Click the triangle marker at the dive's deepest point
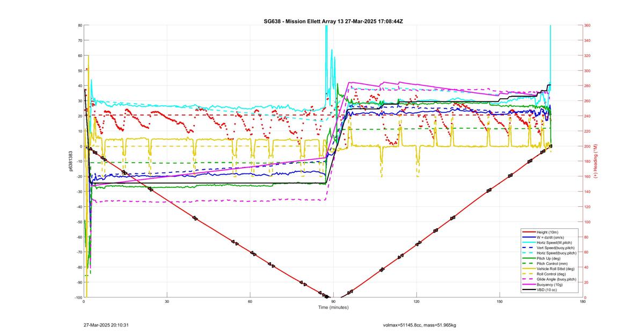This screenshot has height=334, width=644. [327, 296]
